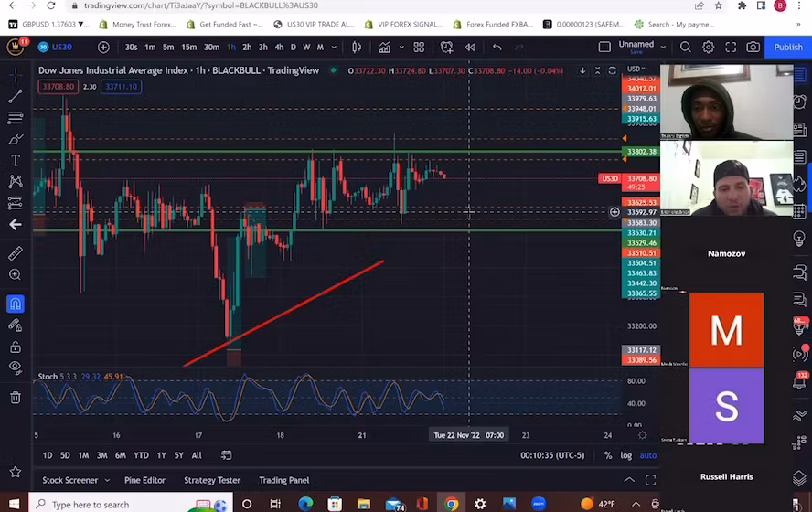
Task: Select the Text annotation tool
Action: tap(16, 161)
